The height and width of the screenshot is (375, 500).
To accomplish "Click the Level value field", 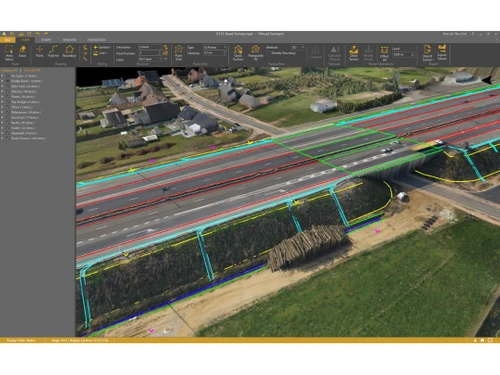I will 403,54.
